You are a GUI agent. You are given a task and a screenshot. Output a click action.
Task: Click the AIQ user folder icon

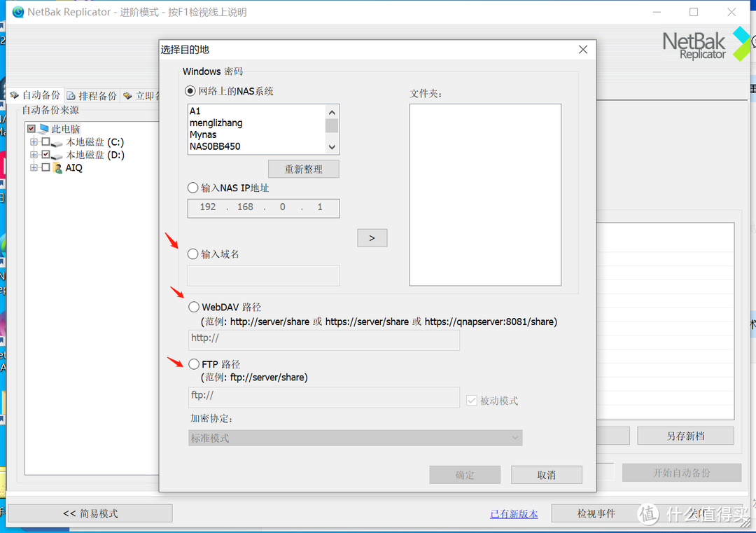click(x=58, y=167)
